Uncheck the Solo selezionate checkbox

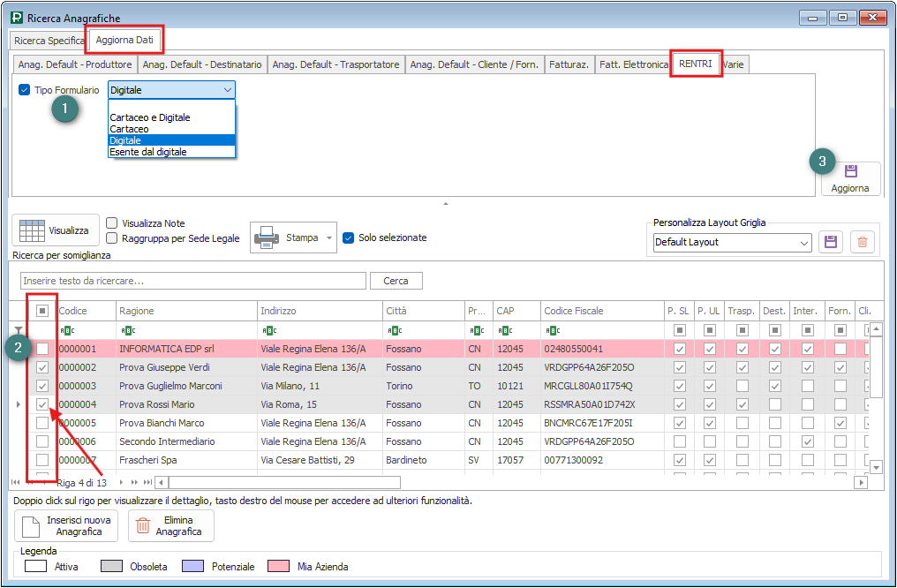coord(348,237)
